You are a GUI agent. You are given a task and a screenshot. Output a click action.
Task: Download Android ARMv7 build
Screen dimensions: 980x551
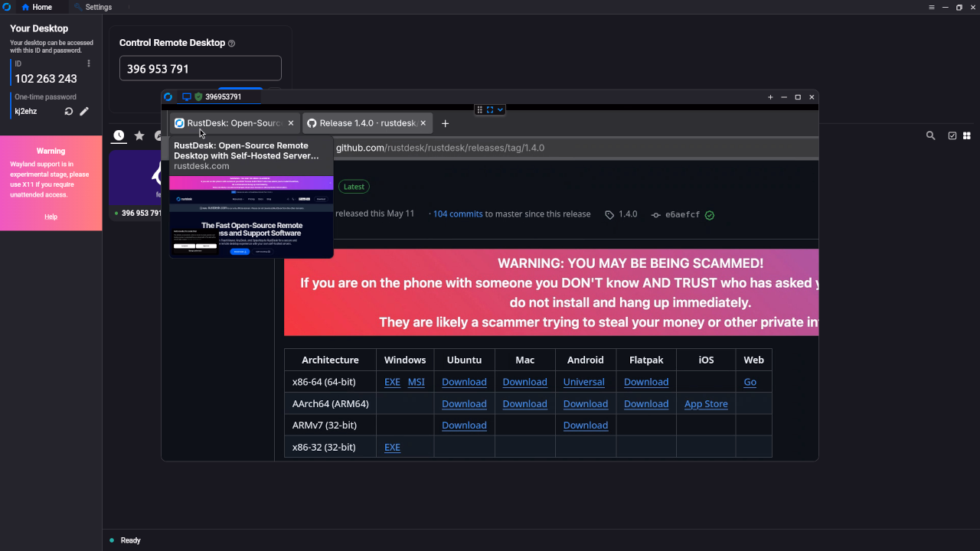(586, 425)
